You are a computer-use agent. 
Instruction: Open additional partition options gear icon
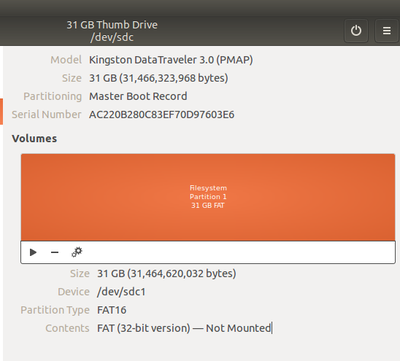pyautogui.click(x=77, y=252)
